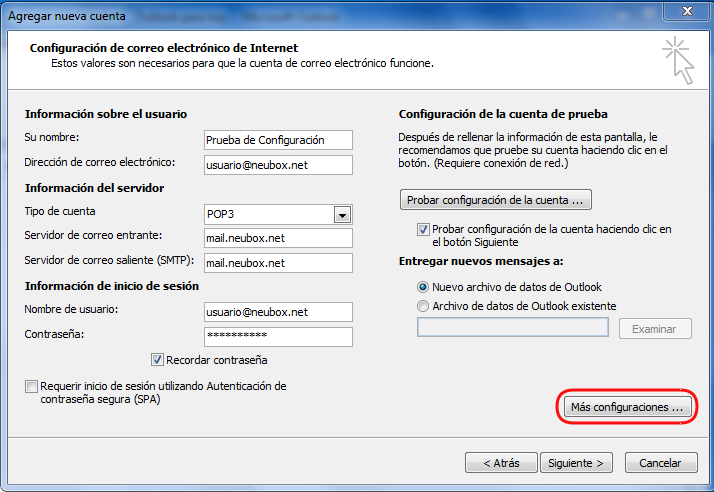Edit the Servidor de correo entrante field
Screen dimensions: 714x492
(x=278, y=238)
